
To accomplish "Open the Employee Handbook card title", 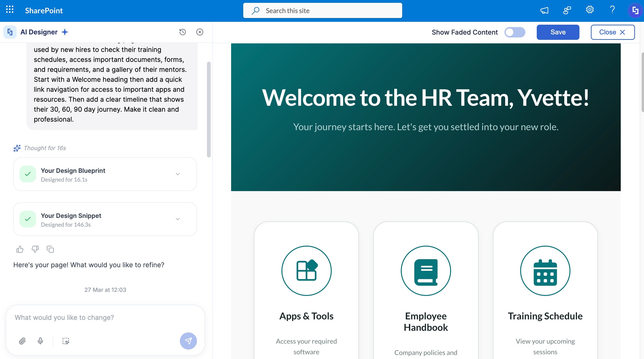I will 426,322.
